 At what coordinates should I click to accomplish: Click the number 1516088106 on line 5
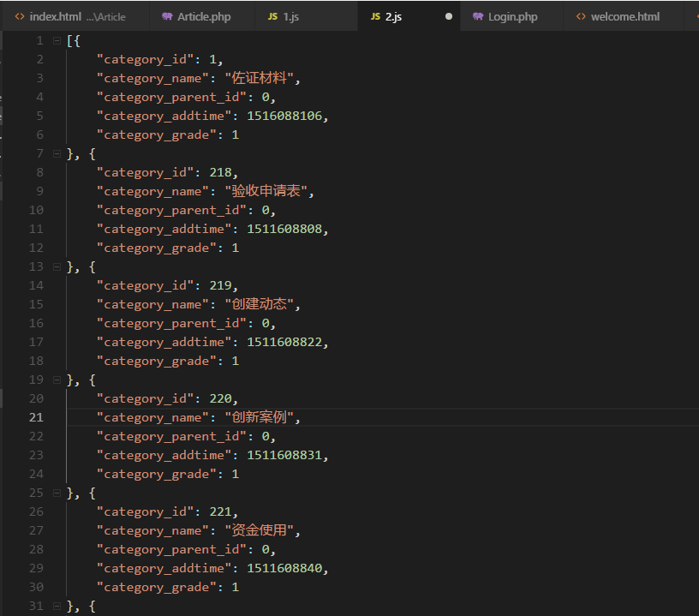pos(285,117)
